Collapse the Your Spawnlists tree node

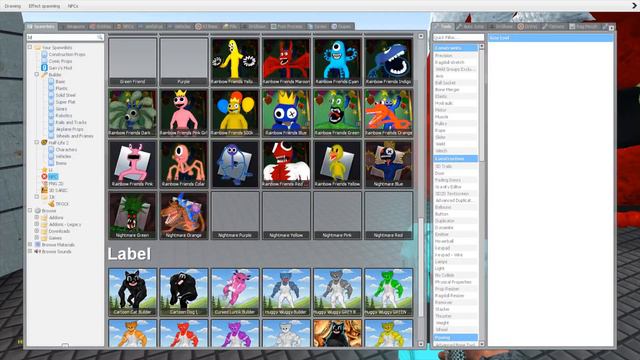coord(30,47)
